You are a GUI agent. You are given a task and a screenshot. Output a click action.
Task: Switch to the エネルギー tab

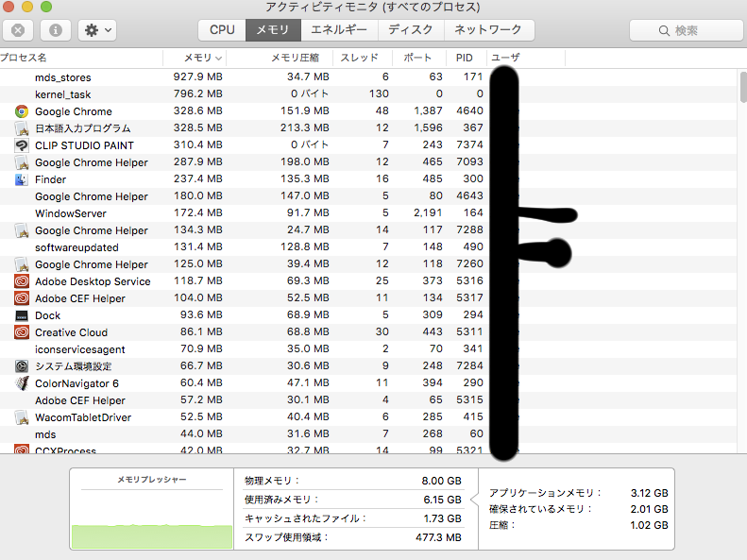[x=339, y=30]
